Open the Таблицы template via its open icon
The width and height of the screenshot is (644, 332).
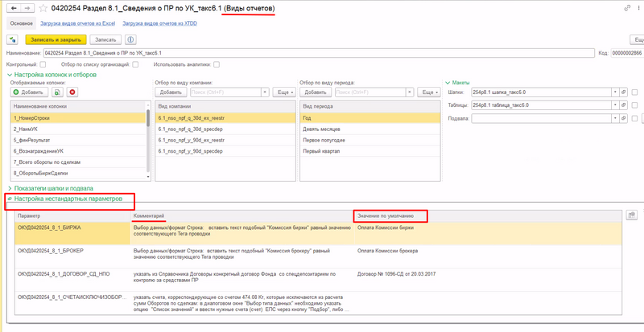coord(621,105)
